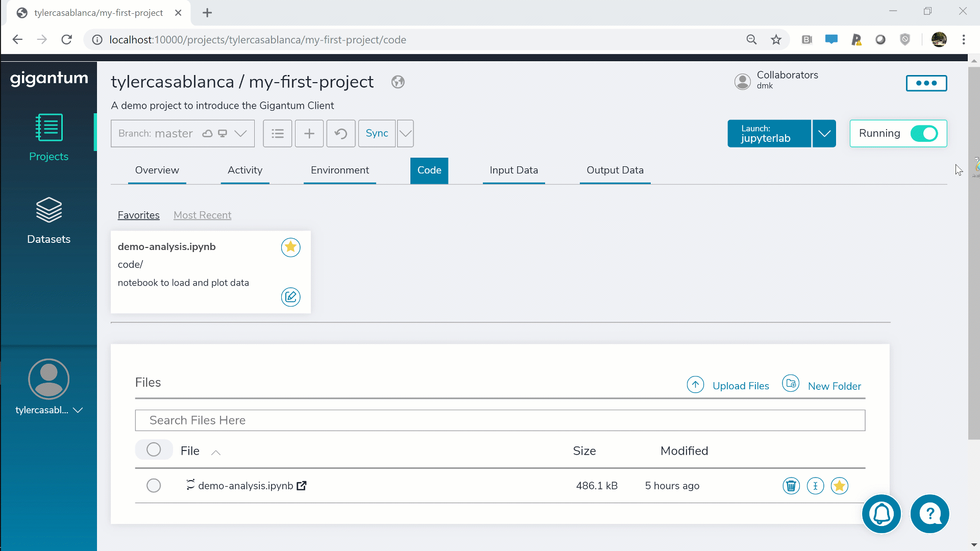
Task: Toggle favorite star on demo-analysis.ipynb row
Action: coord(840,486)
